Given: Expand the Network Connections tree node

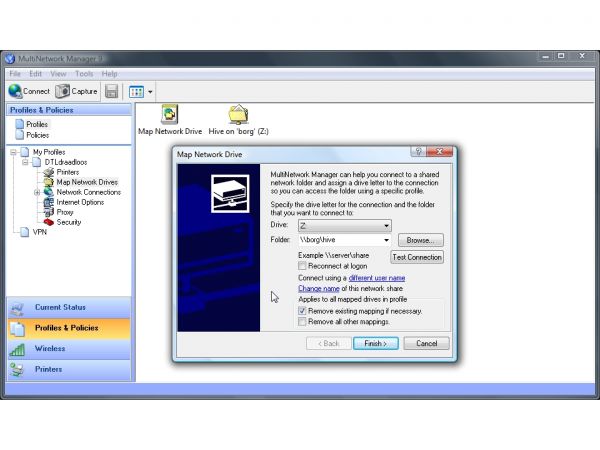Looking at the screenshot, I should pos(37,192).
